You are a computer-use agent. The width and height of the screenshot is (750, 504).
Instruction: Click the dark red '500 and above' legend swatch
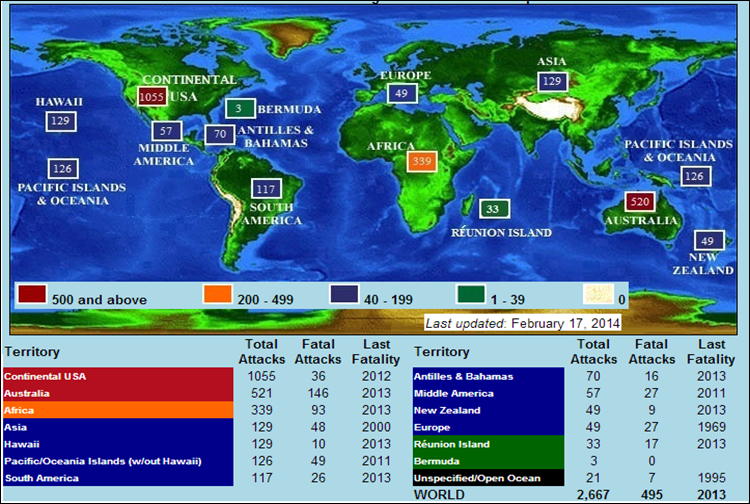point(32,294)
